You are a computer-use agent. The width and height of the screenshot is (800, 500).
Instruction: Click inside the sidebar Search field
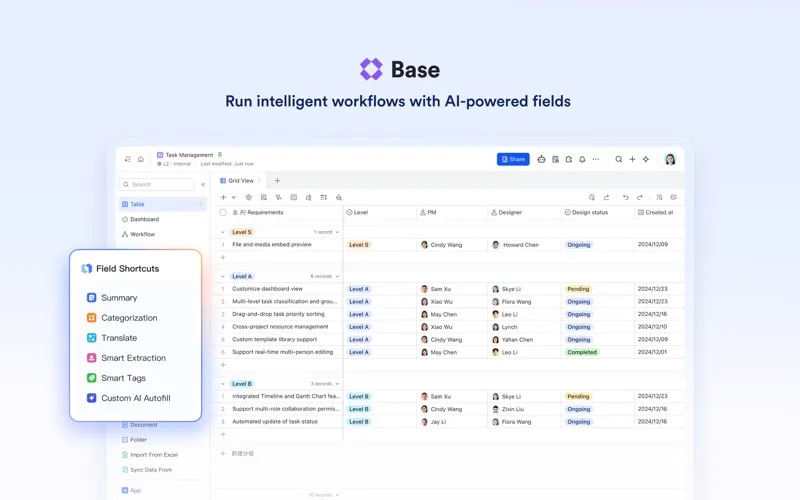pos(157,184)
